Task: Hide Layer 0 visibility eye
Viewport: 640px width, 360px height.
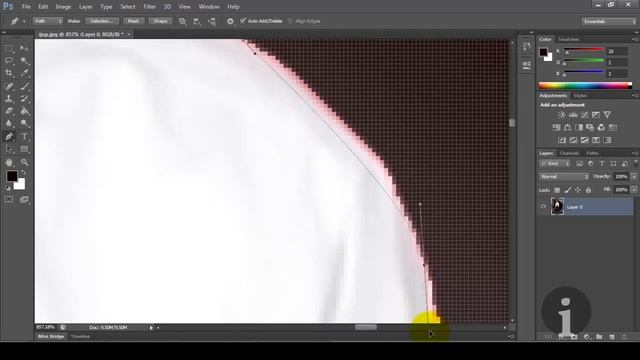Action: tap(543, 207)
